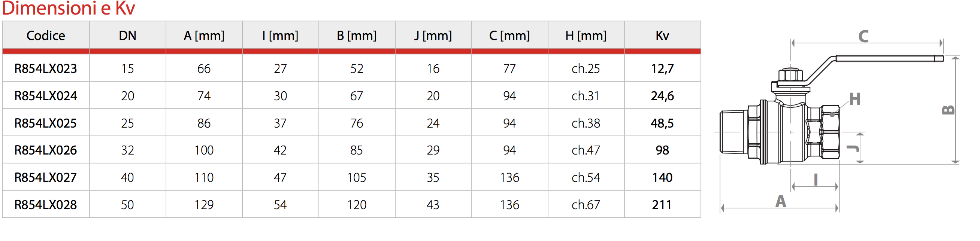Click the DN column header
This screenshot has width=980, height=241.
coord(127,36)
